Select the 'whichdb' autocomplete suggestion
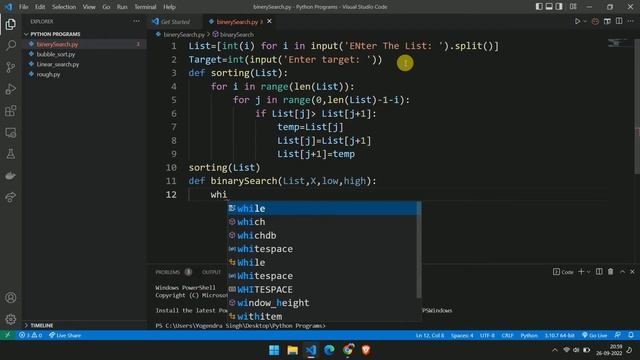 tap(322, 236)
